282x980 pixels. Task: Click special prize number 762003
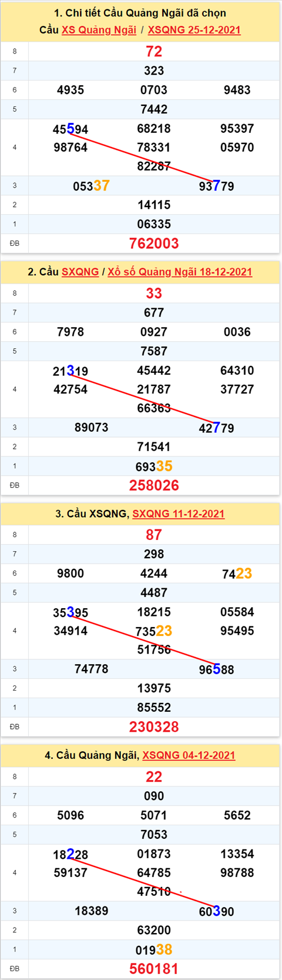[x=154, y=244]
